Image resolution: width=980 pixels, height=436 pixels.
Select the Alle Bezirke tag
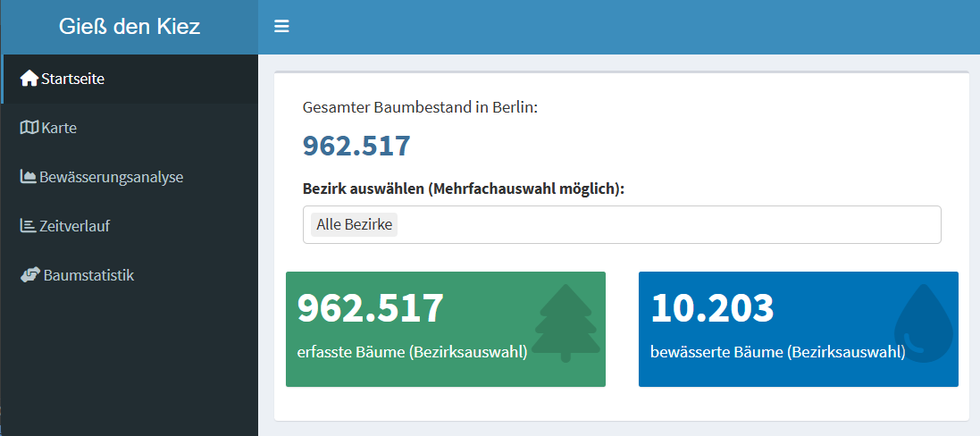click(355, 225)
